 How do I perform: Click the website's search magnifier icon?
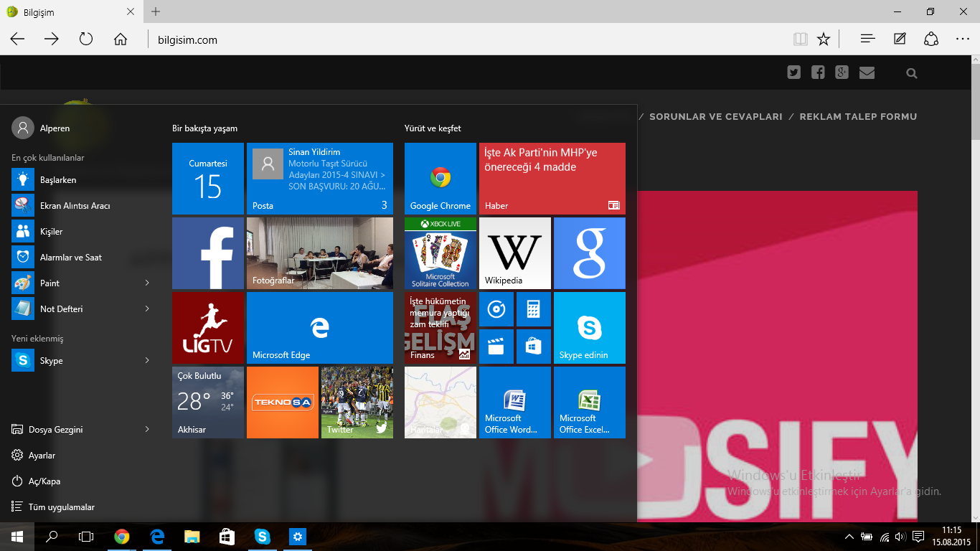point(912,73)
